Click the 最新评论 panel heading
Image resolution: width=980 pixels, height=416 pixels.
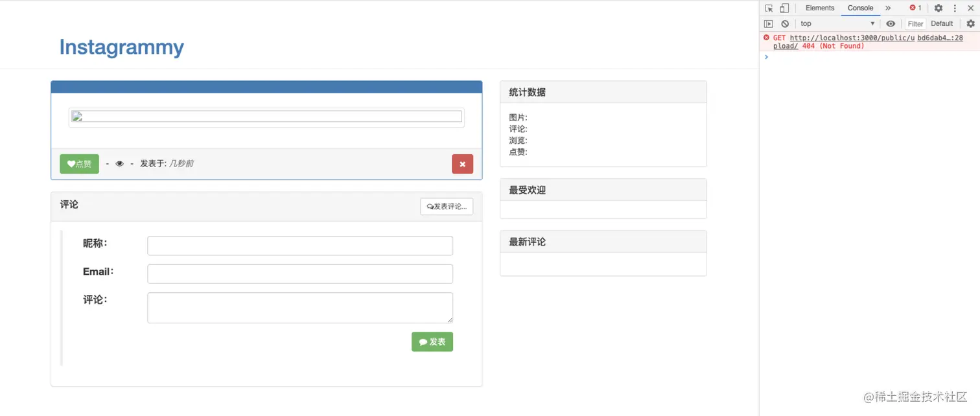click(x=603, y=242)
